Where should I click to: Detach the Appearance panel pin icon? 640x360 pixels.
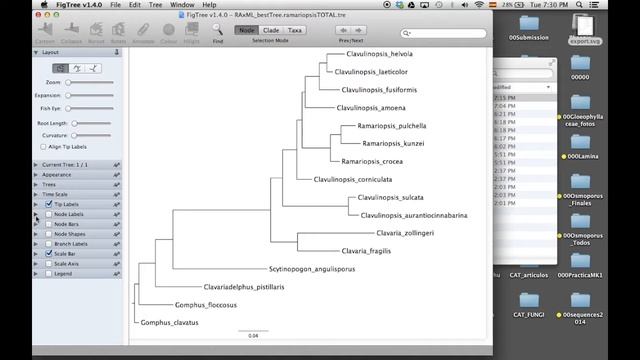[x=116, y=175]
